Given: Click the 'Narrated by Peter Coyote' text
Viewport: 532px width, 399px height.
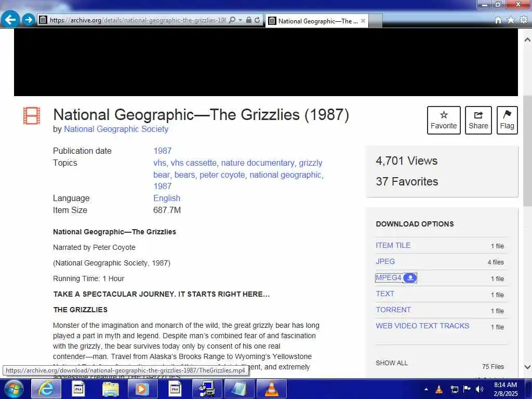Looking at the screenshot, I should point(94,248).
